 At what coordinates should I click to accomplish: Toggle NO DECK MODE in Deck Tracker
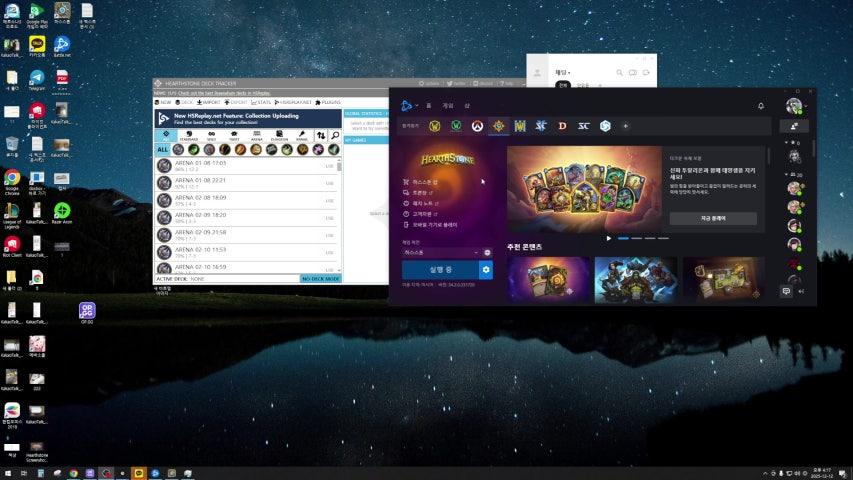(x=321, y=279)
